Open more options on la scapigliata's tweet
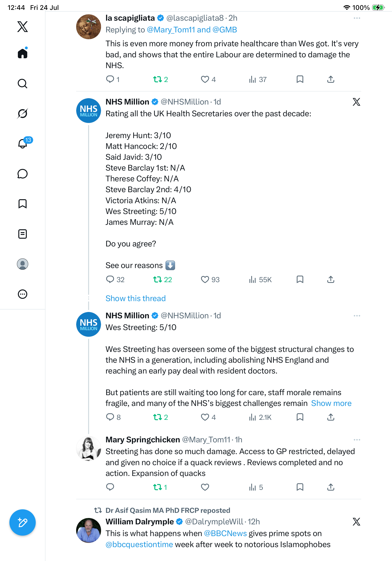Image resolution: width=392 pixels, height=561 pixels. click(x=357, y=18)
